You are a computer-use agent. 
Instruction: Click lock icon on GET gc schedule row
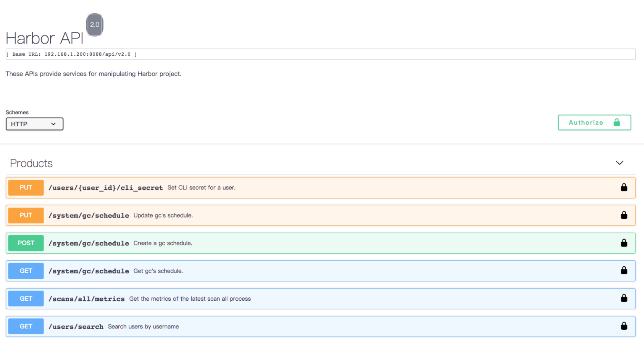pyautogui.click(x=624, y=271)
